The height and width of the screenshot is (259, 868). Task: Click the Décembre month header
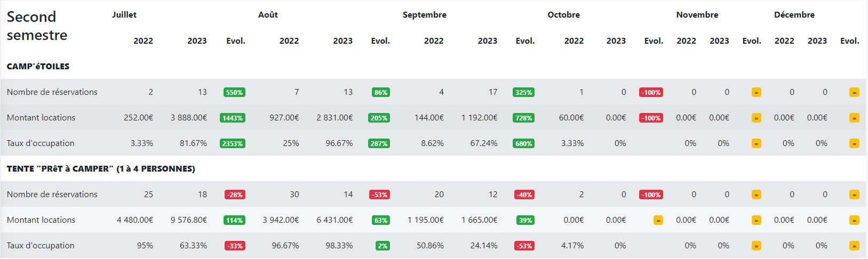coord(794,15)
